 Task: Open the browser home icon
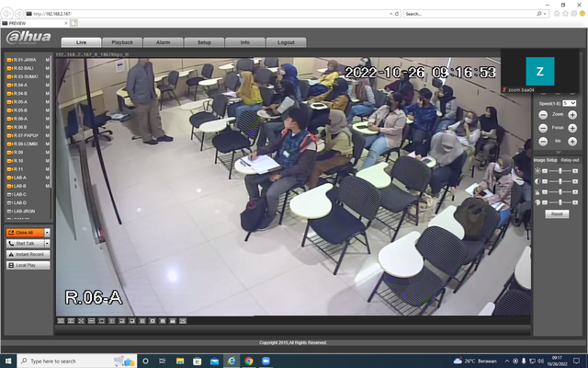pyautogui.click(x=557, y=14)
